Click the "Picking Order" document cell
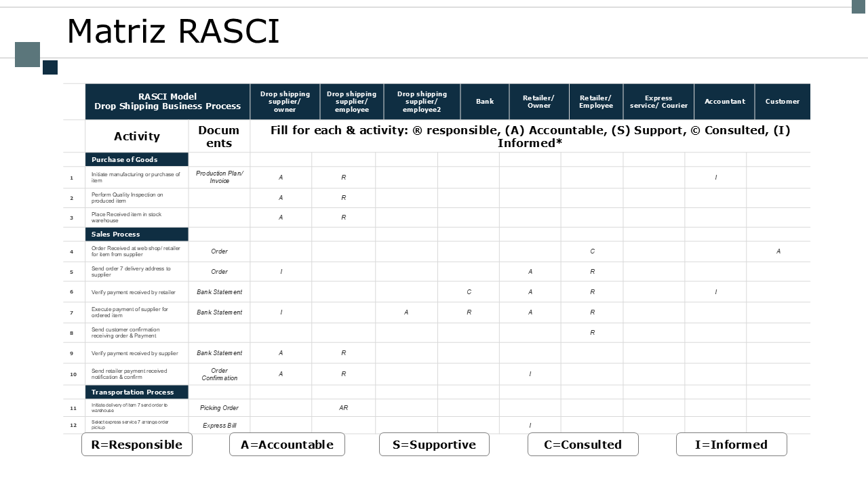The image size is (868, 488). click(x=219, y=408)
